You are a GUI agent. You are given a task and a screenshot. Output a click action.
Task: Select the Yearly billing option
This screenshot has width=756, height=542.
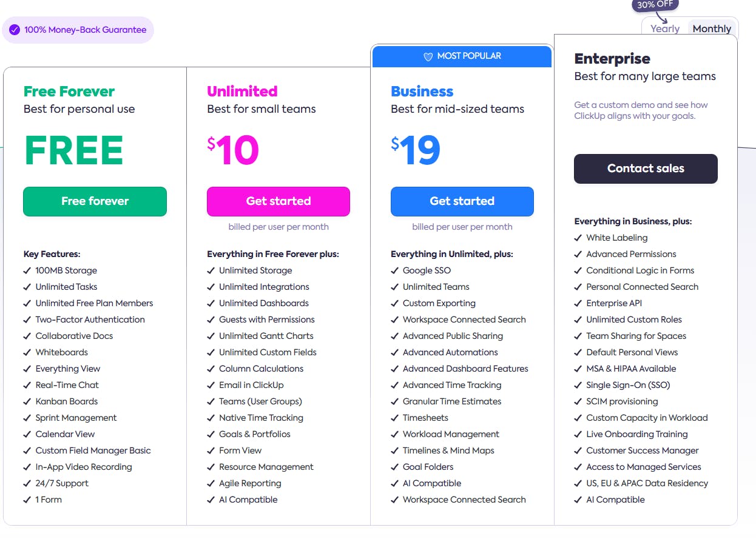coord(664,28)
